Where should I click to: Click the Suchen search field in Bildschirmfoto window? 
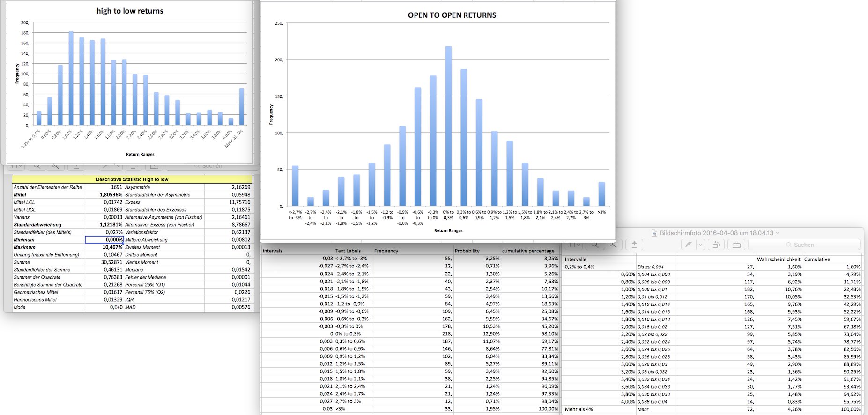coord(804,245)
